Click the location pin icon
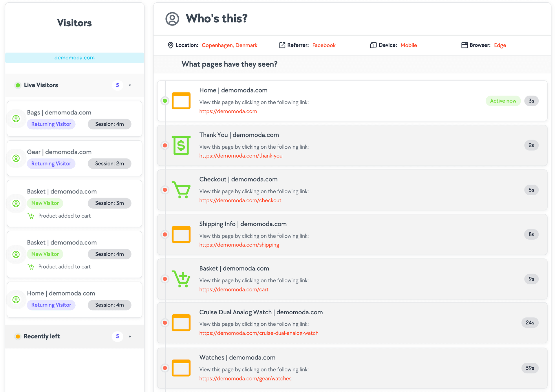556x392 pixels. click(171, 45)
